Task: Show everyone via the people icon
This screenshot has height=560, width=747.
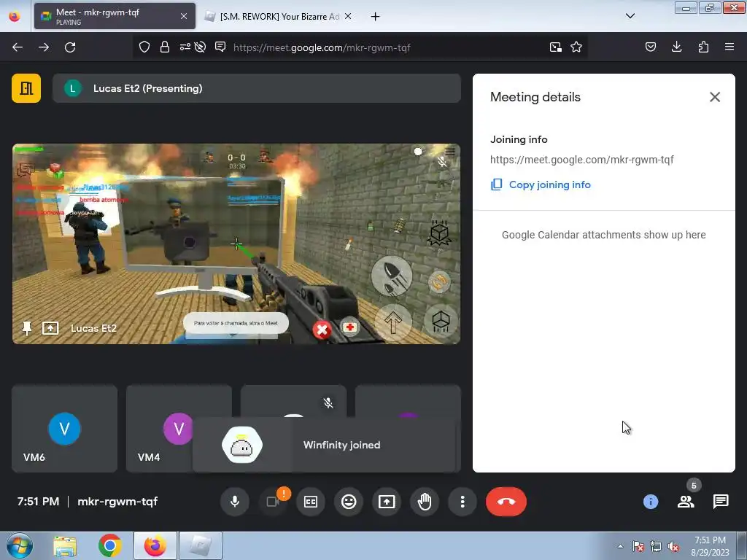Action: pos(686,502)
